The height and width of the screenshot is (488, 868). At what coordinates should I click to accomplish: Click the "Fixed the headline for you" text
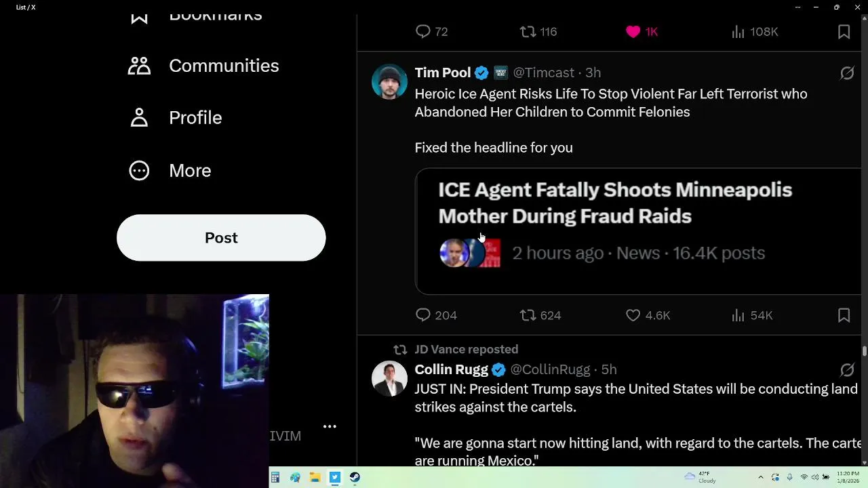[x=494, y=148]
